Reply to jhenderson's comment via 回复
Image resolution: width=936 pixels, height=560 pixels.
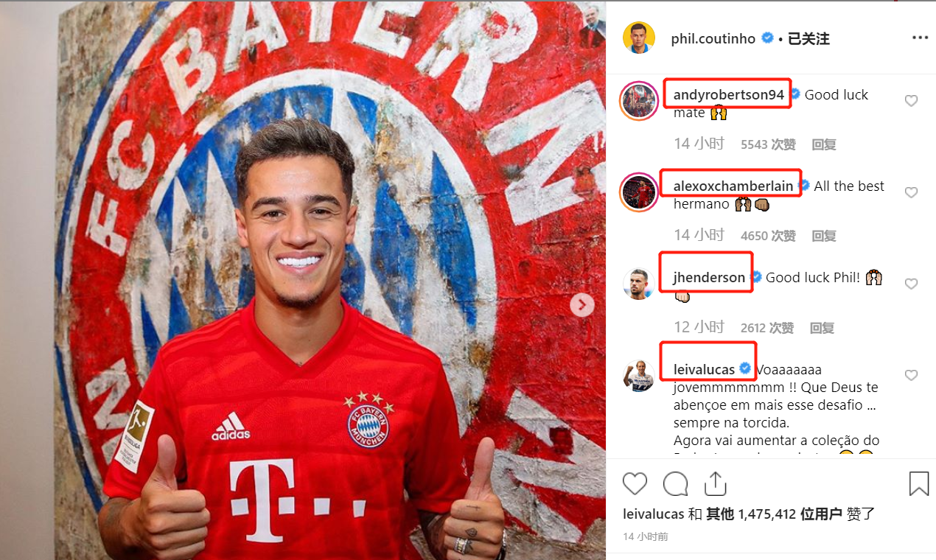point(822,328)
